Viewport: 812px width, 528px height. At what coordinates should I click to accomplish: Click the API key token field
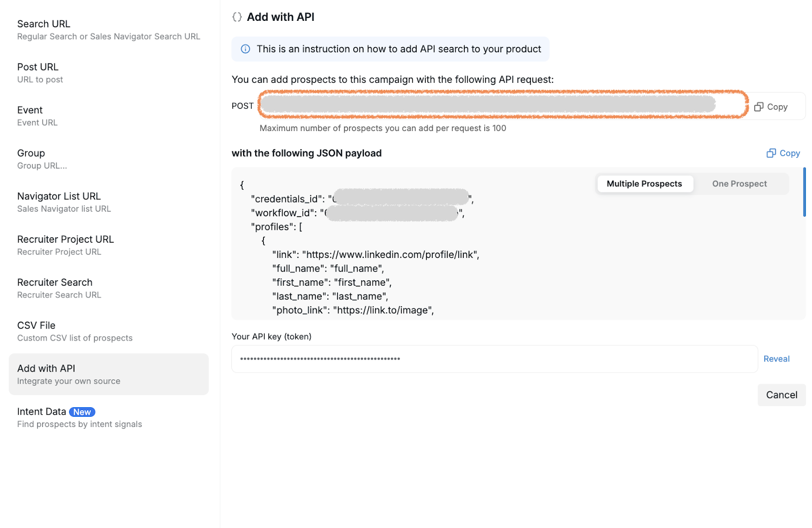495,359
